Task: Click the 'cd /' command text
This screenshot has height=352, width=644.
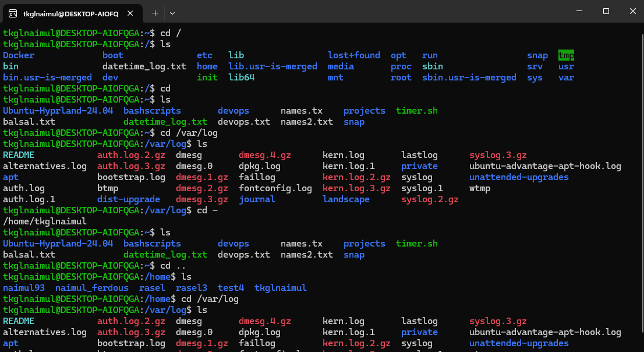Action: click(x=171, y=33)
